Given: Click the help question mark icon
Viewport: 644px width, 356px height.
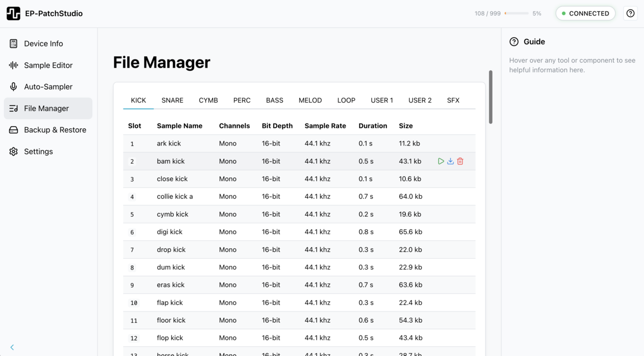Looking at the screenshot, I should click(630, 13).
